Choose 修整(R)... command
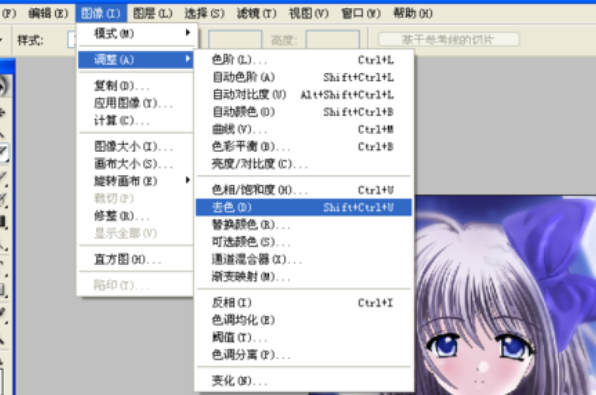The image size is (596, 395). coord(136,216)
